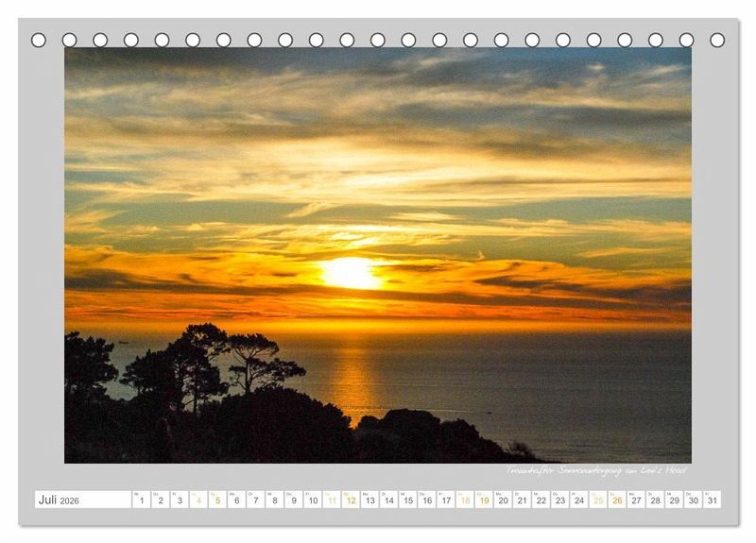Viewport: 756px width, 543px height.
Task: Click the setting sun in the photo
Action: pos(350,273)
